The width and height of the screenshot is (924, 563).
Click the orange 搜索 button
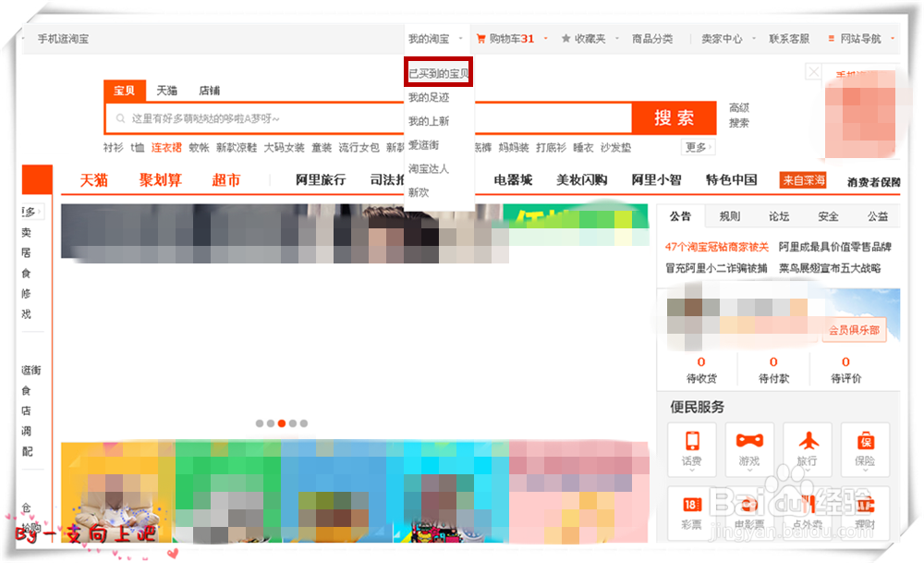coord(675,118)
